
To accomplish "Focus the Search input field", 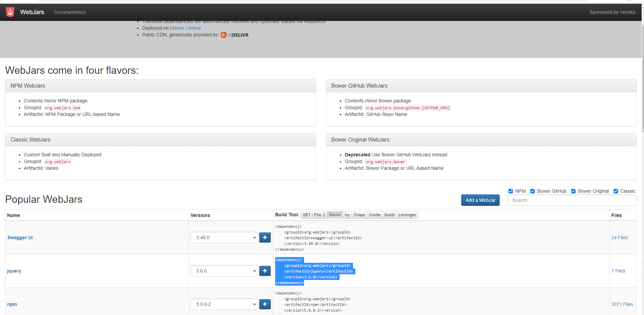I will pyautogui.click(x=572, y=200).
